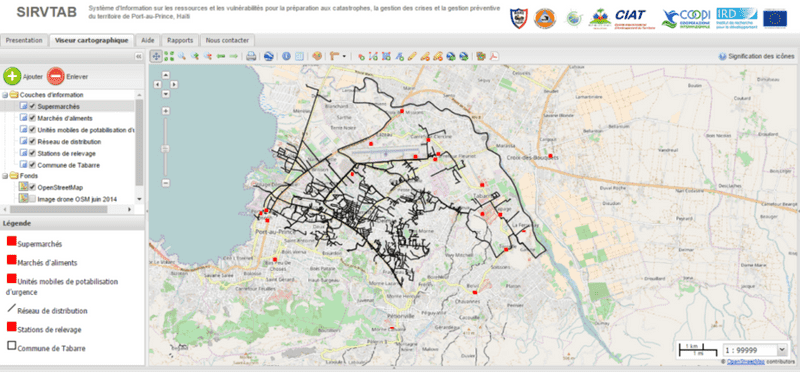Image resolution: width=800 pixels, height=372 pixels.
Task: Select the magnifier zoom tool
Action: 182,57
